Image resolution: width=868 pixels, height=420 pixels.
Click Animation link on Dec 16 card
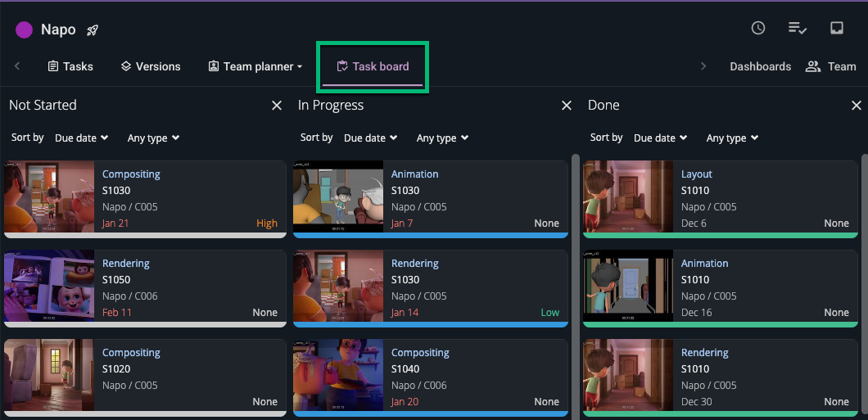point(705,263)
